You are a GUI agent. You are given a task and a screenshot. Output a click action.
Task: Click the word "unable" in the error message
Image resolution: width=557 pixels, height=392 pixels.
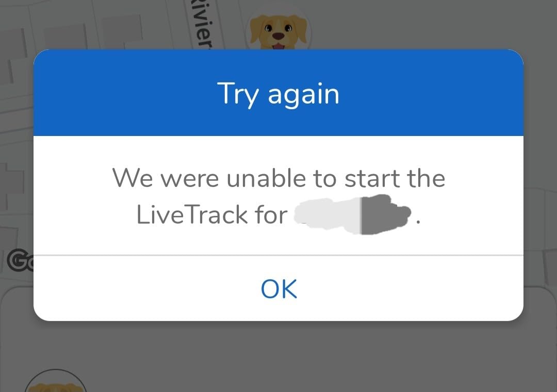[x=266, y=178]
